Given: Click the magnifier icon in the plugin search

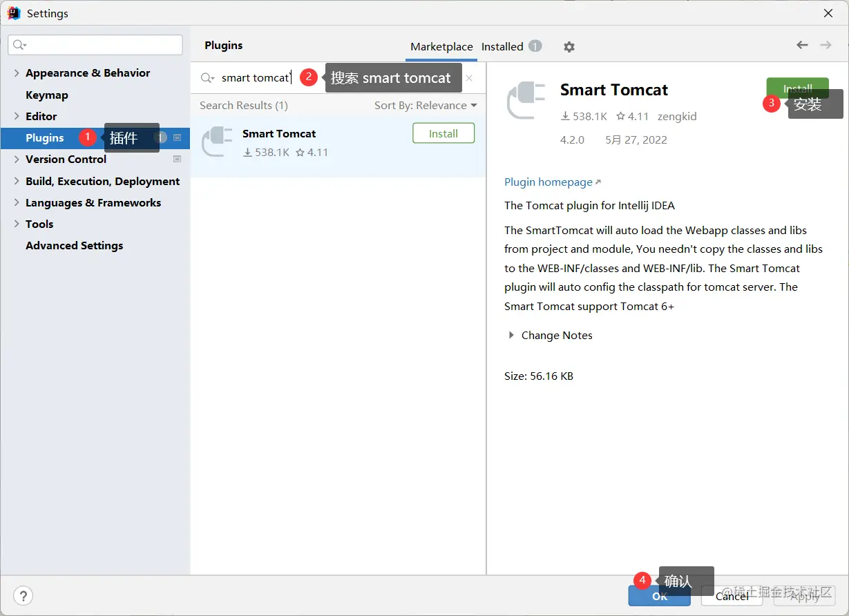Looking at the screenshot, I should 207,78.
